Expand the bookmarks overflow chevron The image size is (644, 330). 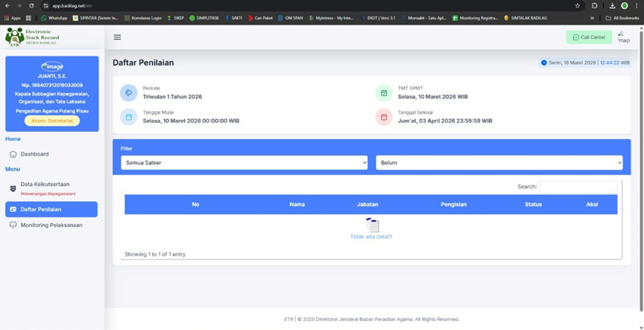(x=593, y=18)
